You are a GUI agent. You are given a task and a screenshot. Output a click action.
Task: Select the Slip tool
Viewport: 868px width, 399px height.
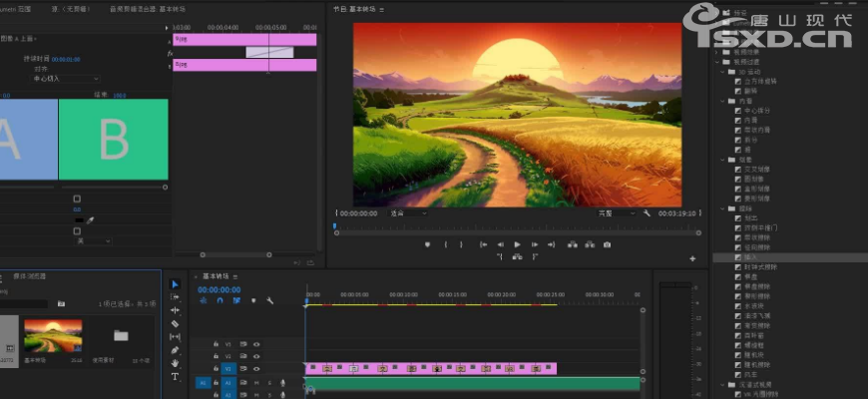(175, 337)
